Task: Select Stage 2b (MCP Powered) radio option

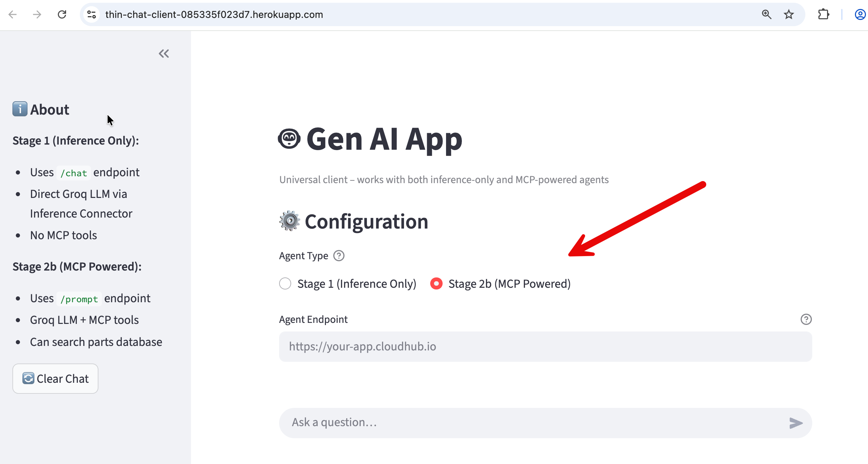Action: pyautogui.click(x=436, y=284)
